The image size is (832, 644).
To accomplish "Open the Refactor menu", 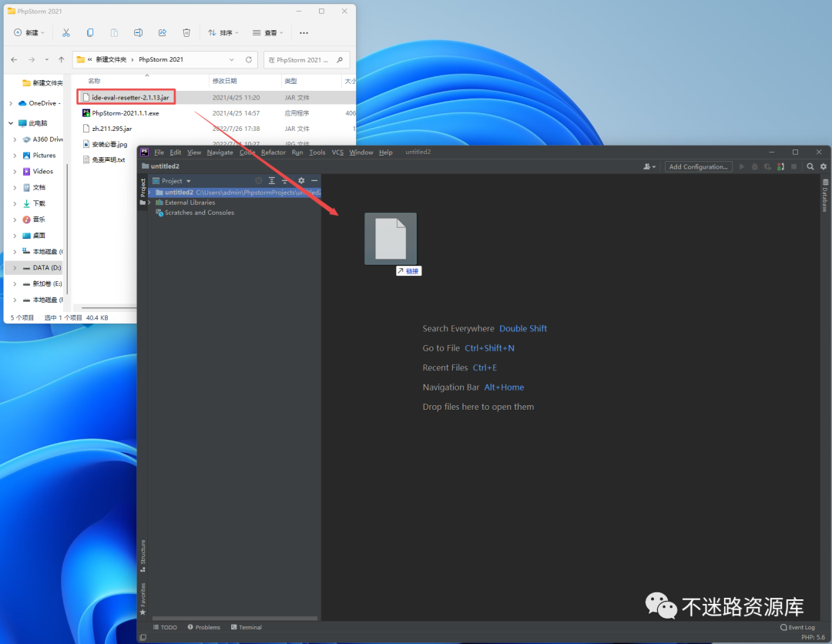I will pos(273,153).
